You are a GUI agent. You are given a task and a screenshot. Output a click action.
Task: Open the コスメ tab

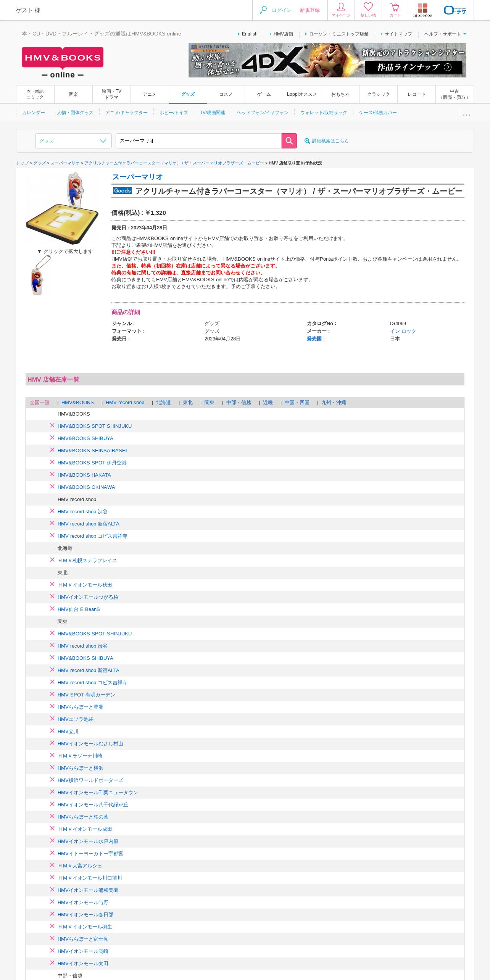coord(226,94)
